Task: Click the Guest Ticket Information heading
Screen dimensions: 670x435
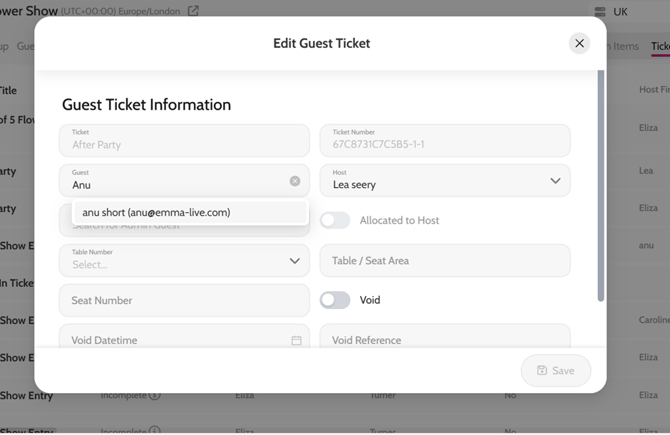Action: (x=147, y=105)
